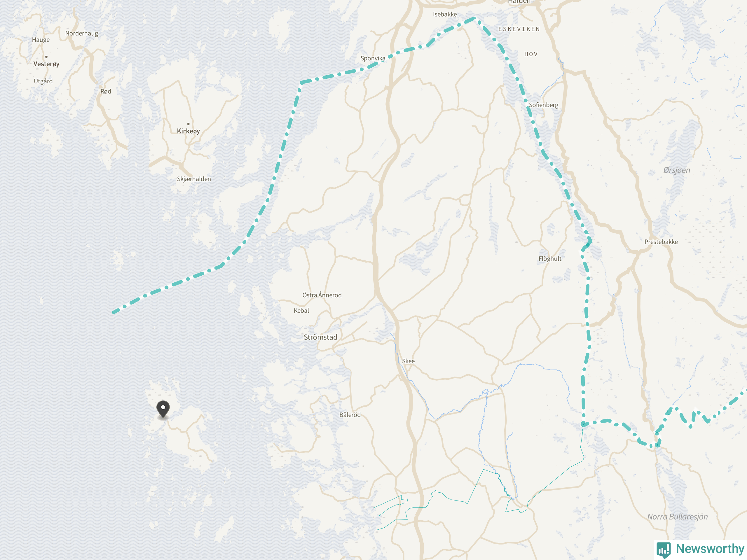747x560 pixels.
Task: Click the Vesterøy place label
Action: coord(47,64)
